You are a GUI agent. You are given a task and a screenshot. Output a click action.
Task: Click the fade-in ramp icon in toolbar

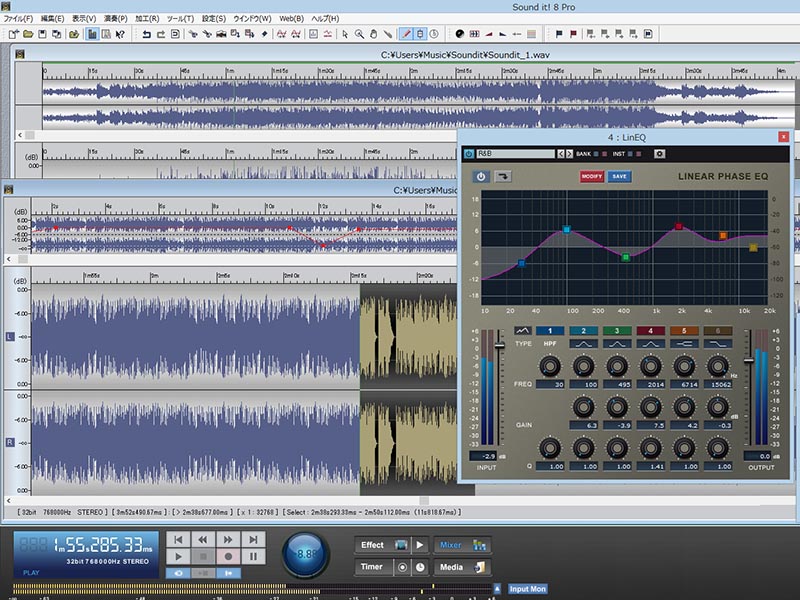coord(489,34)
